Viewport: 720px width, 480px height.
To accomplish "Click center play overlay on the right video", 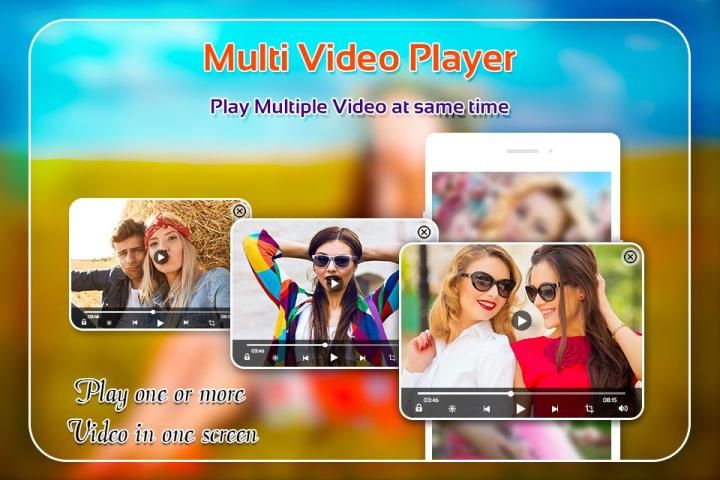I will [521, 320].
